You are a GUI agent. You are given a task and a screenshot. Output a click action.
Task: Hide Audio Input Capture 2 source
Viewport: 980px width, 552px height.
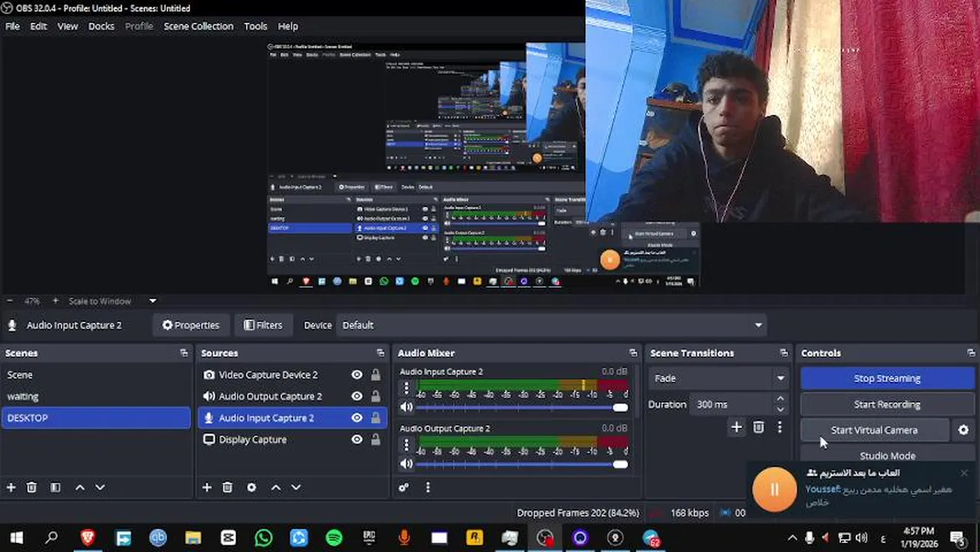tap(357, 418)
